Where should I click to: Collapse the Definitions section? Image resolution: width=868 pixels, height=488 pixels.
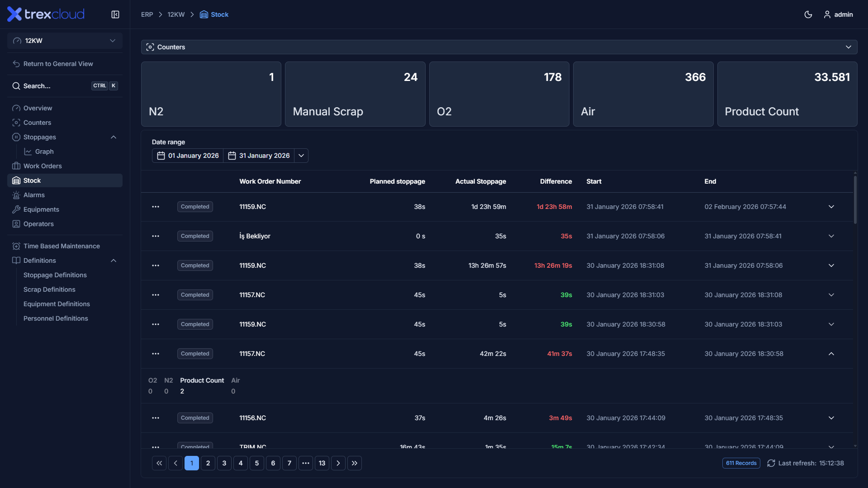pyautogui.click(x=114, y=261)
